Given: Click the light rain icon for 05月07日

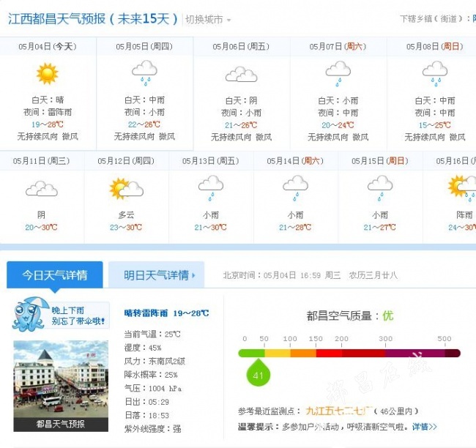Looking at the screenshot, I should [338, 73].
